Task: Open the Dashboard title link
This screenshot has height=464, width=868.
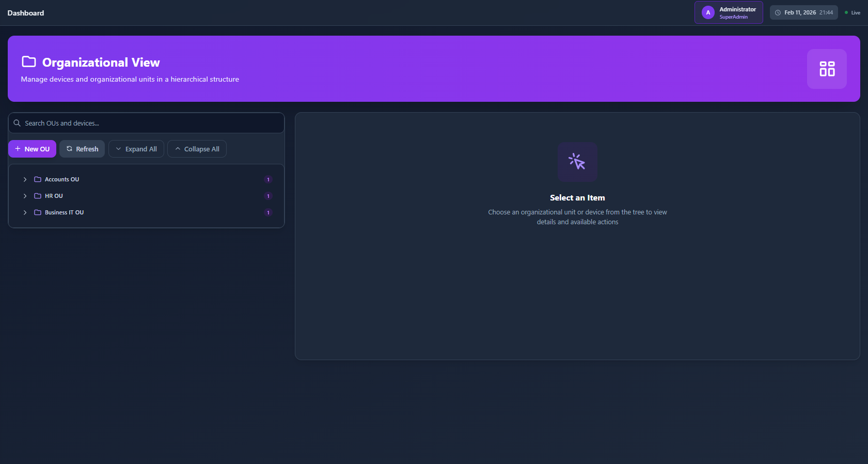Action: [26, 13]
